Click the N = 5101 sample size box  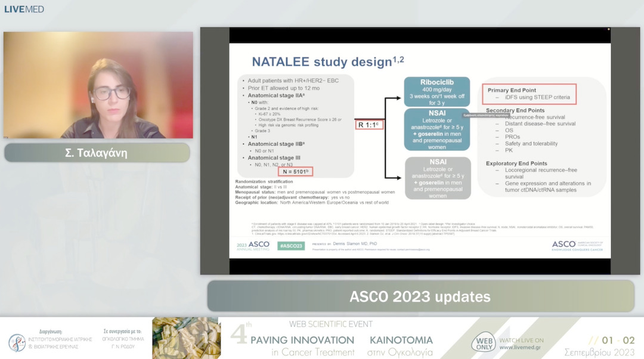[295, 171]
